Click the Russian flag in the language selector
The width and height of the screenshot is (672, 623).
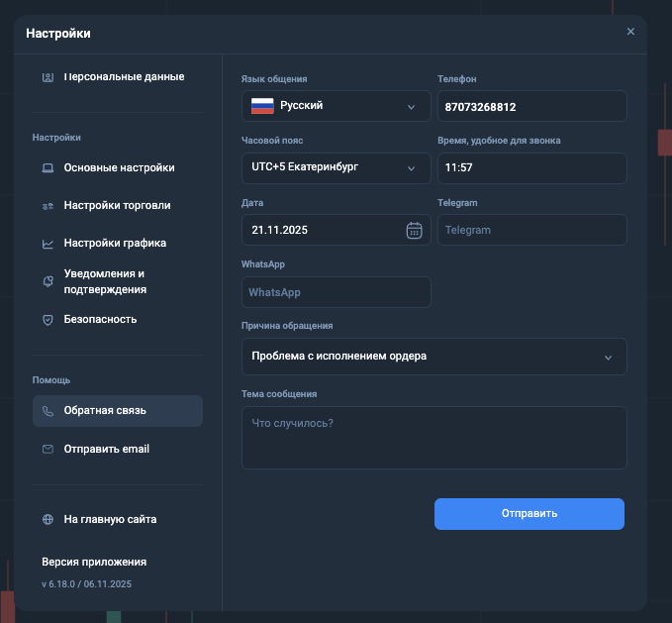262,106
